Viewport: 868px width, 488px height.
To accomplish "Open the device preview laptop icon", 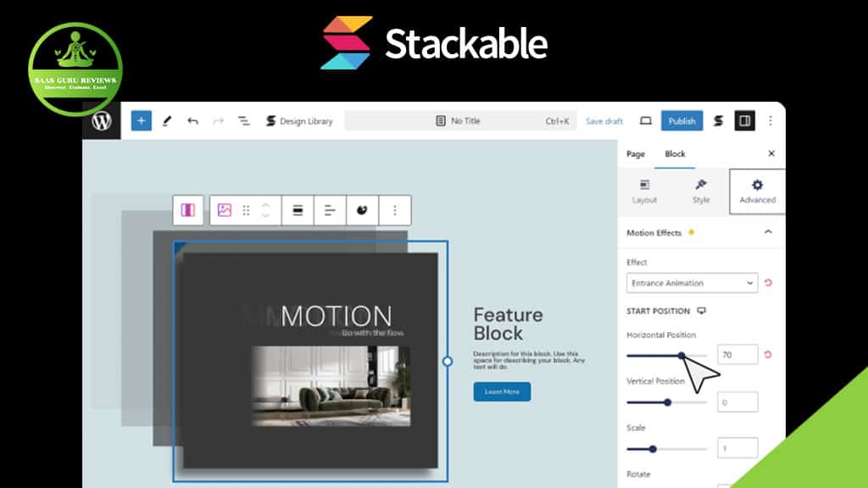I will [x=645, y=120].
